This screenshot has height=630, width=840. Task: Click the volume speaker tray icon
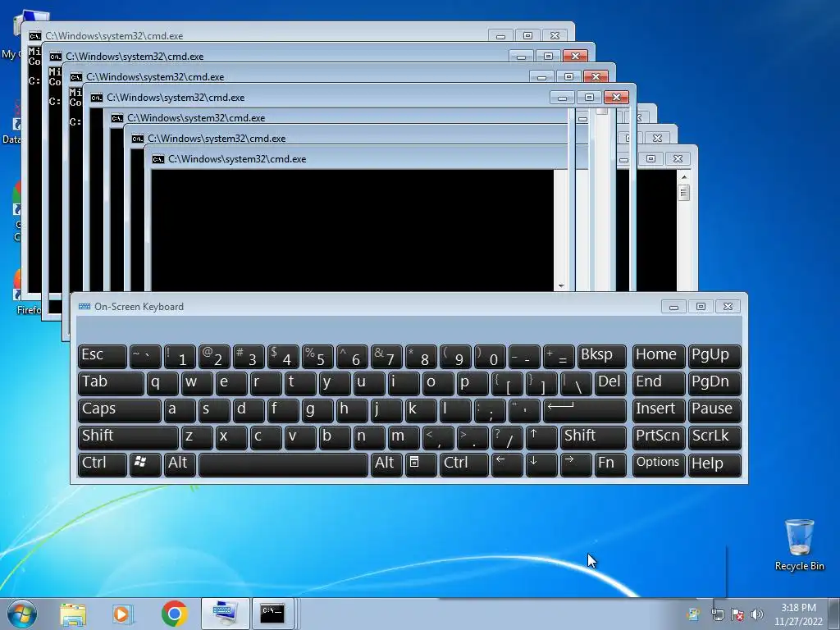pos(756,614)
